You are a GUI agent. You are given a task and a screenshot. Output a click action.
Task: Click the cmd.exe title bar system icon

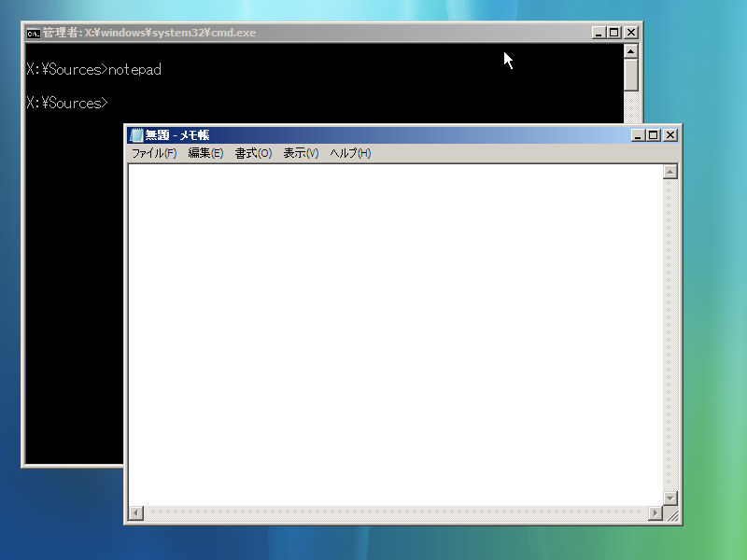(x=34, y=33)
